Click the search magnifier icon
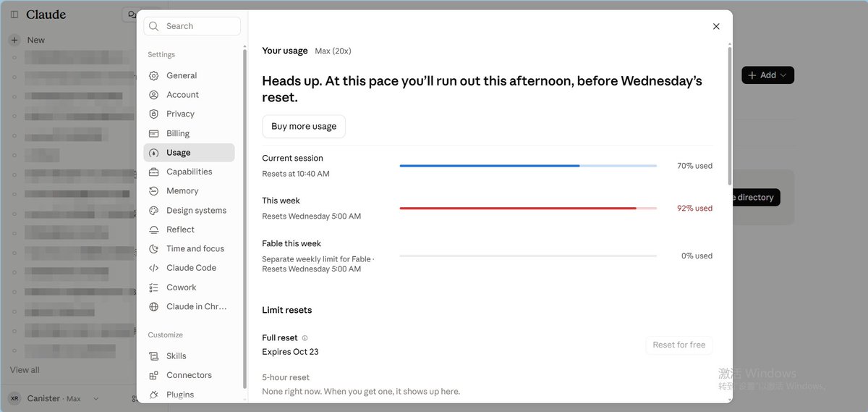The image size is (868, 412). tap(154, 26)
